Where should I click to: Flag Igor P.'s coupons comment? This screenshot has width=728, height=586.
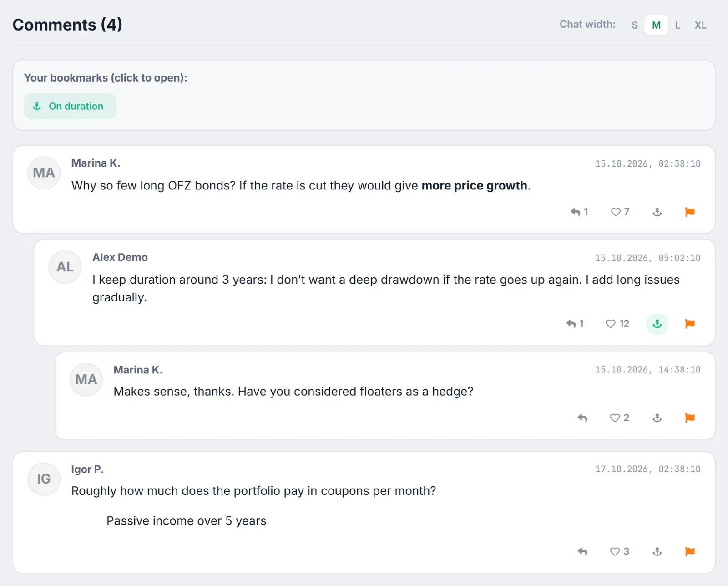point(690,552)
